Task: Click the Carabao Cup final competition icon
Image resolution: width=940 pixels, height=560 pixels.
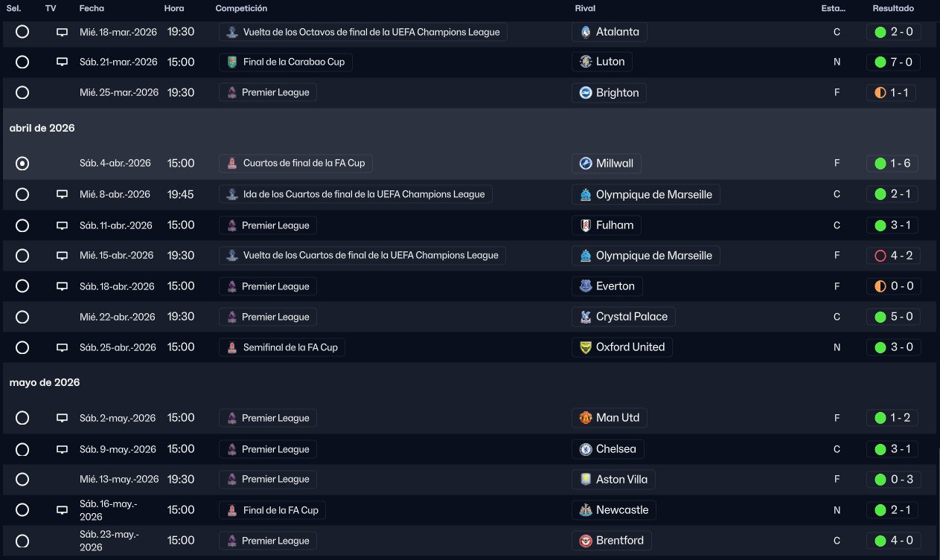Action: coord(233,62)
